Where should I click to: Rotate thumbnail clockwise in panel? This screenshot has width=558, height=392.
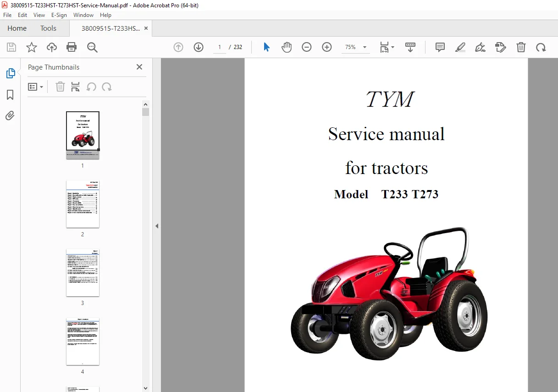coord(107,87)
